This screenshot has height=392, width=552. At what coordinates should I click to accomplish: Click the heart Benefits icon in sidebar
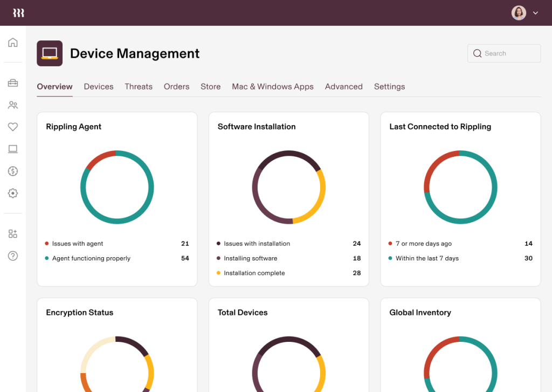13,127
